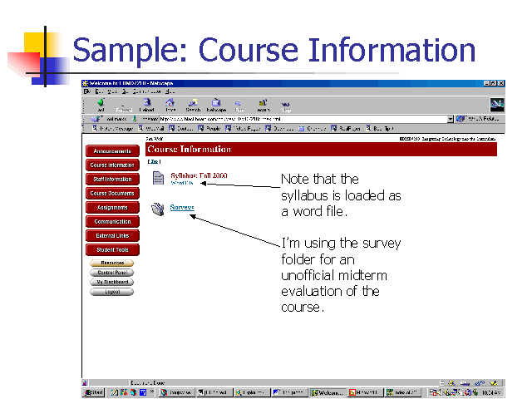Screen dimensions: 532x399
Task: Click the component bar Composer icon in status bar
Action: pos(494,383)
